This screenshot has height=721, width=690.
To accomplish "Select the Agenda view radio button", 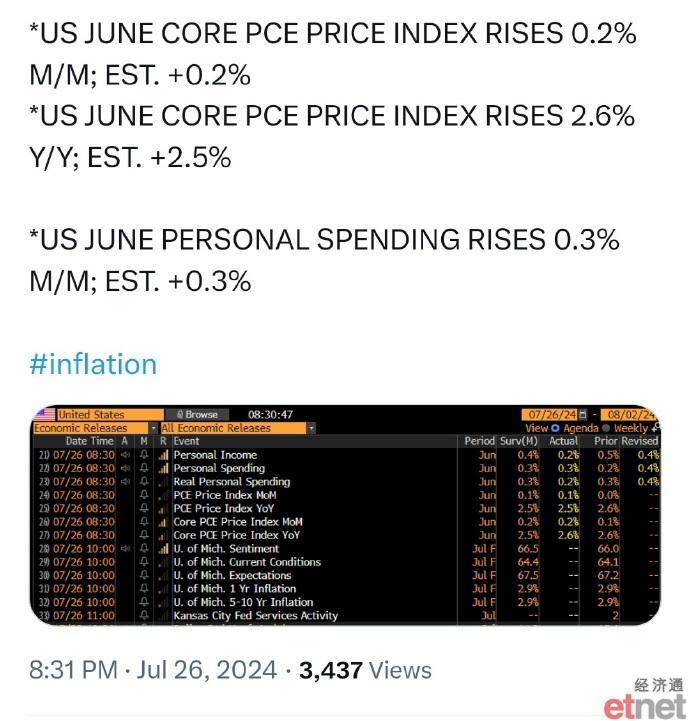I will [x=555, y=428].
